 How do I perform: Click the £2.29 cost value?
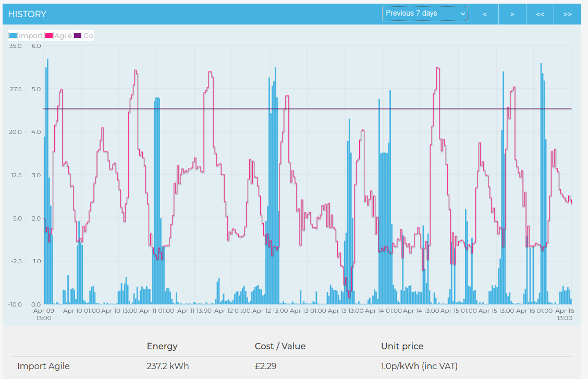pos(265,366)
